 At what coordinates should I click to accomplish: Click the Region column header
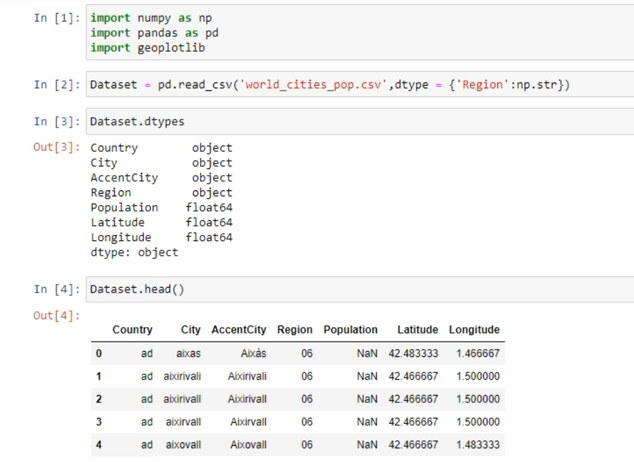click(x=294, y=330)
